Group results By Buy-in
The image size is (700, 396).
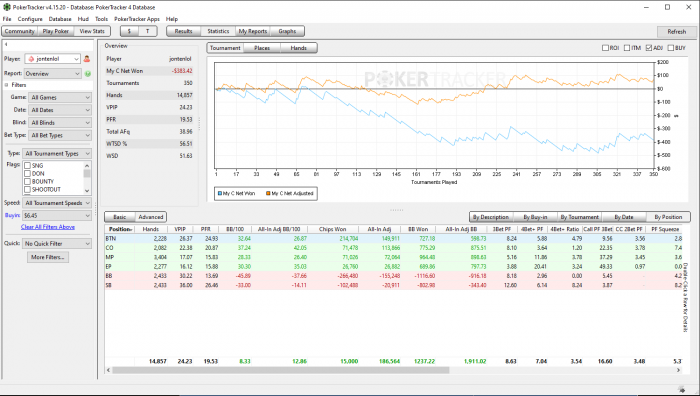click(535, 217)
